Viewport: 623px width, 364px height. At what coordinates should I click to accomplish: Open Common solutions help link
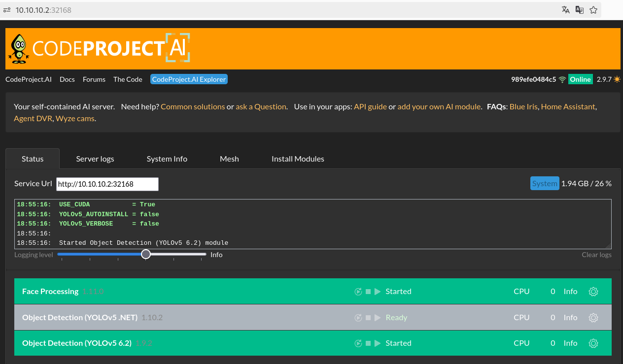pos(193,106)
